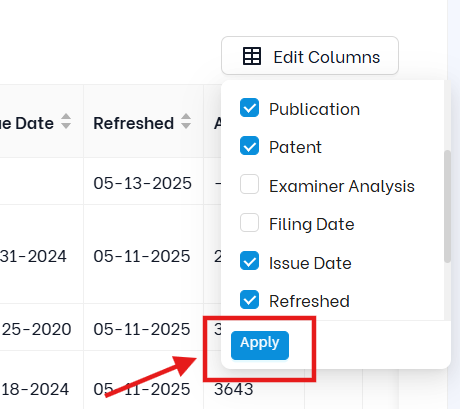Select the 05-13-2025 refreshed date cell

[142, 183]
